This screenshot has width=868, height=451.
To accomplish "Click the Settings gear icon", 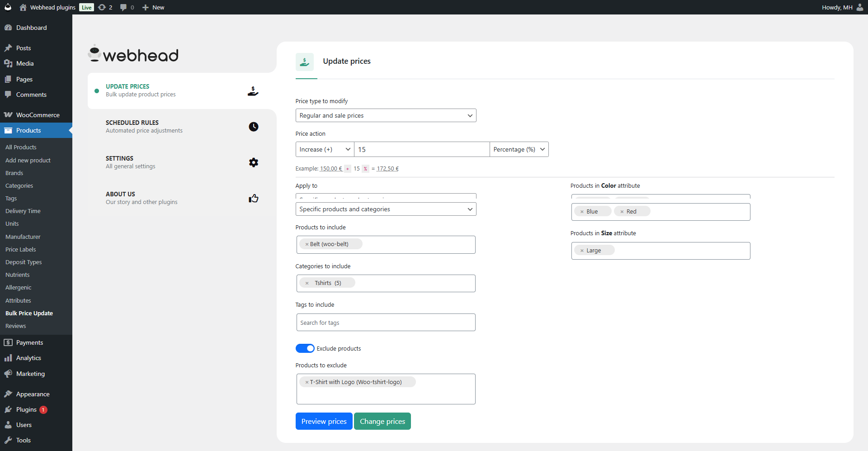I will [x=253, y=162].
